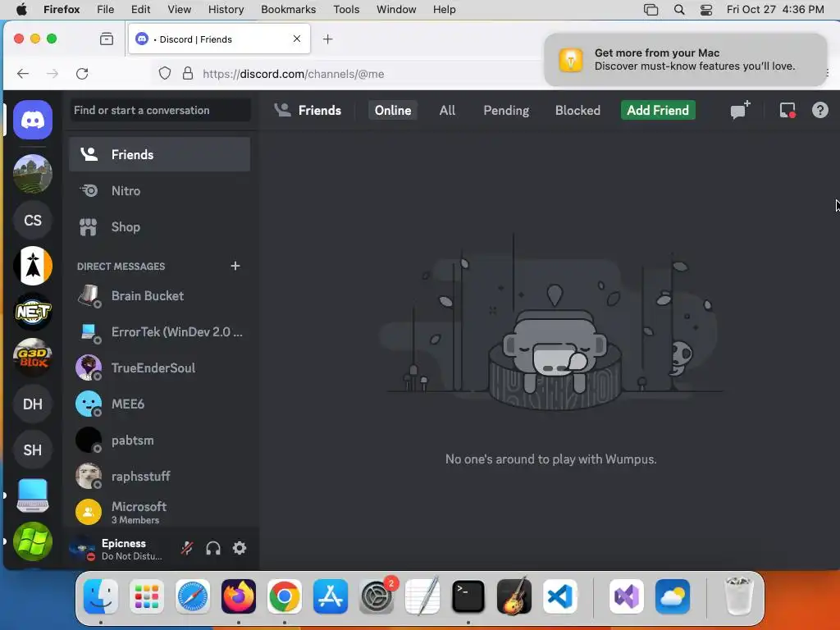Click Epicness user avatar status panel
This screenshot has height=630, width=840.
(116, 549)
